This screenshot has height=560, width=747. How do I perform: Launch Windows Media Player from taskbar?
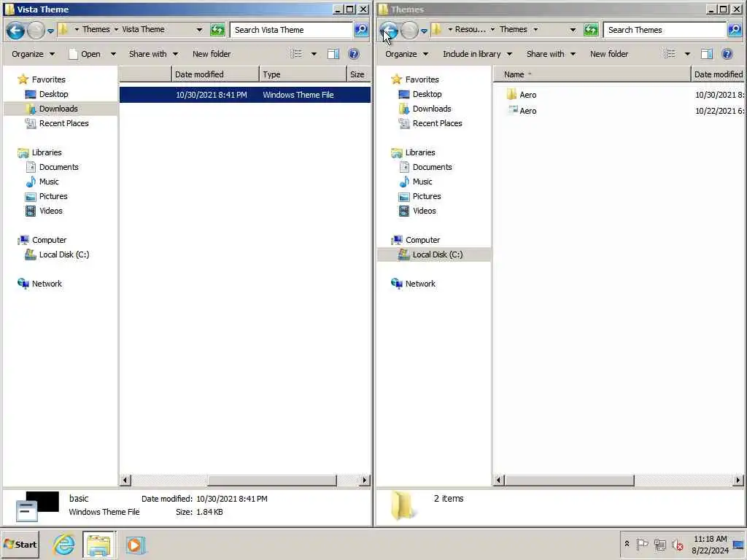pos(135,545)
